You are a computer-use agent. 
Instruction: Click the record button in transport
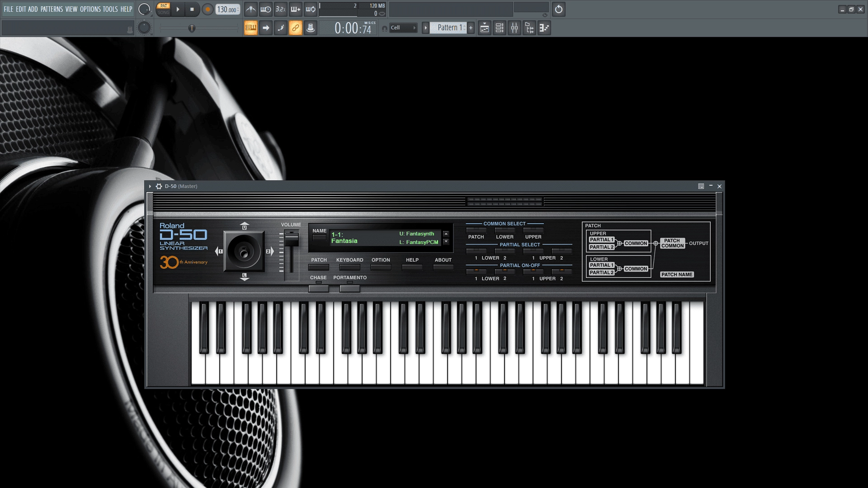point(208,9)
